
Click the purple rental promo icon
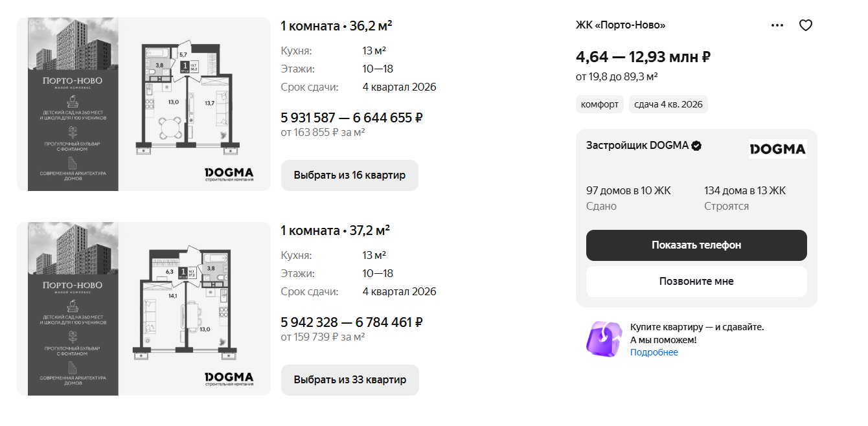[x=604, y=339]
